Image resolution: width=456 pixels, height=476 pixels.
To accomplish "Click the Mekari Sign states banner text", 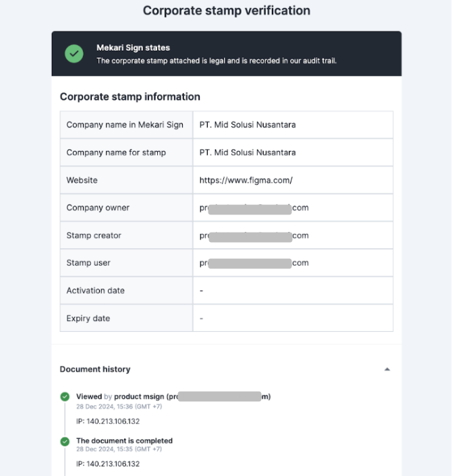I will (x=217, y=55).
